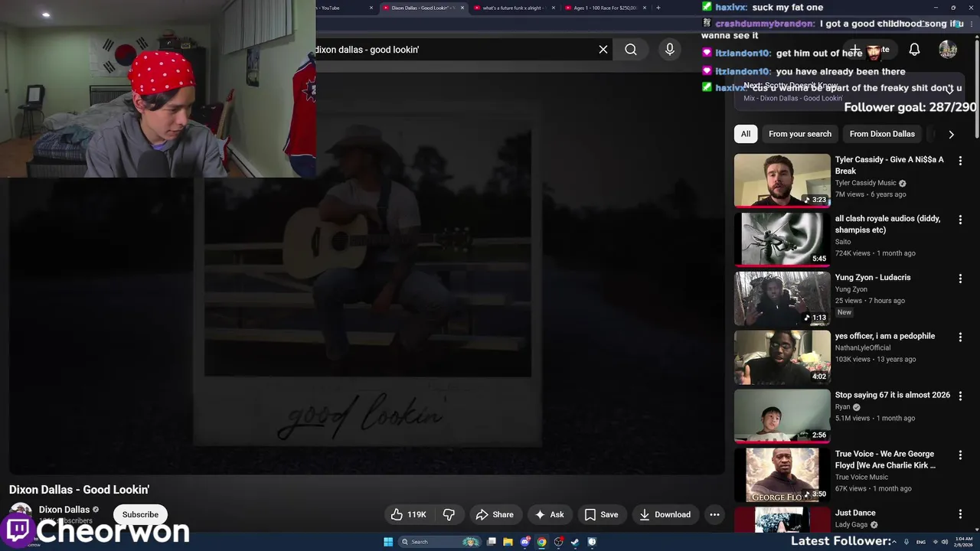This screenshot has height=551, width=980.
Task: Click Just Dance video title
Action: click(855, 513)
